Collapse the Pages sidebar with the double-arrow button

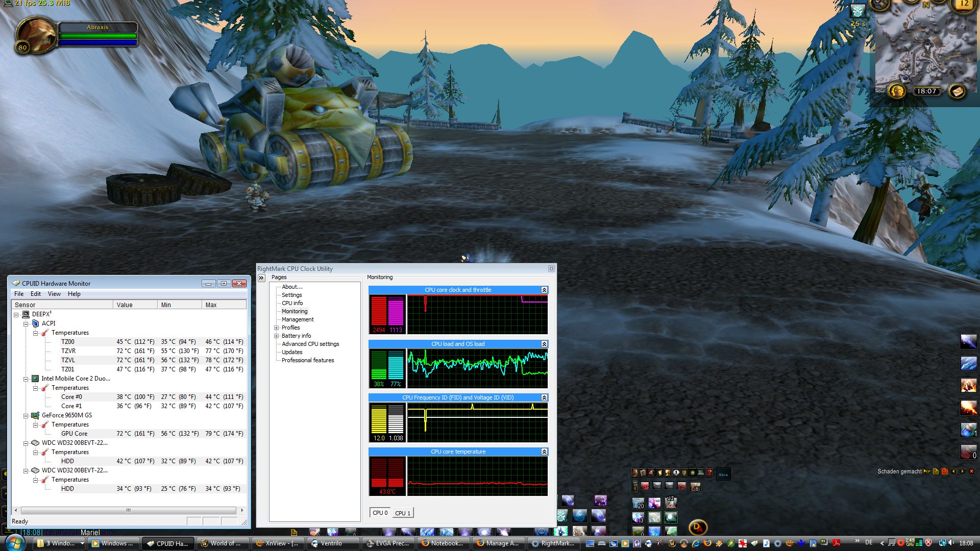click(x=261, y=278)
